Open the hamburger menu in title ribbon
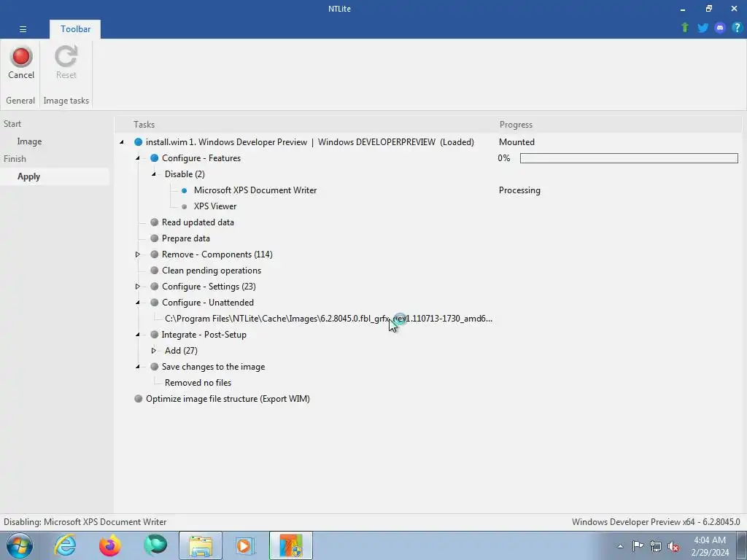 [x=23, y=29]
